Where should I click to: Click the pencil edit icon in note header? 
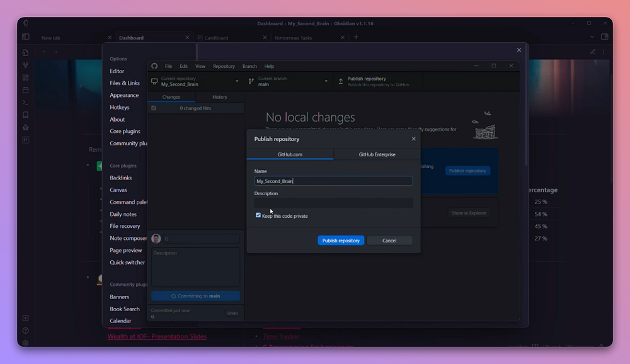pos(593,52)
